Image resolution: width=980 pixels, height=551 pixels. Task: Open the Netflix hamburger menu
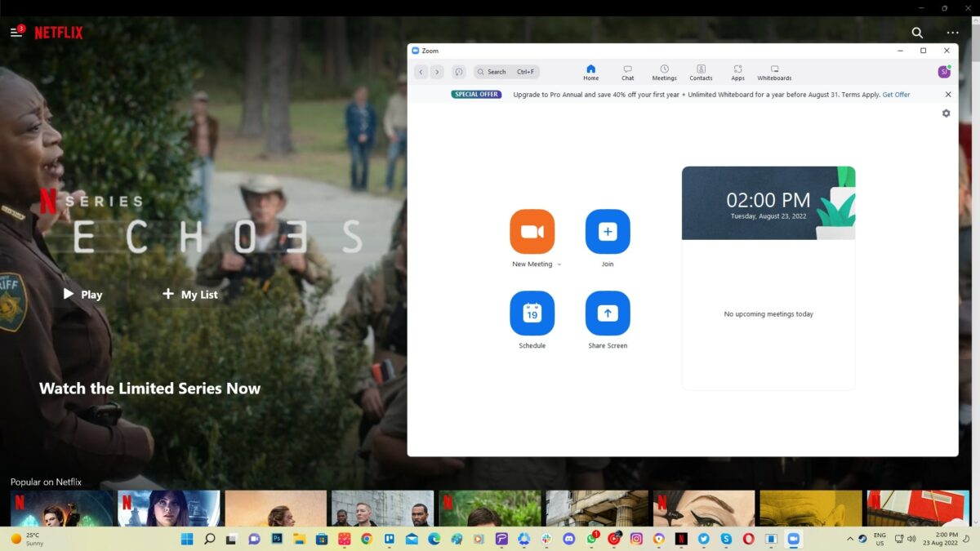(x=16, y=33)
